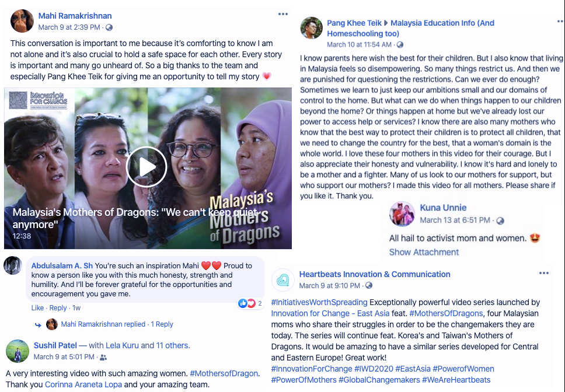Open Heartbeats Innovation heart logo avatar
Screen dimensions: 565x392
tap(283, 279)
